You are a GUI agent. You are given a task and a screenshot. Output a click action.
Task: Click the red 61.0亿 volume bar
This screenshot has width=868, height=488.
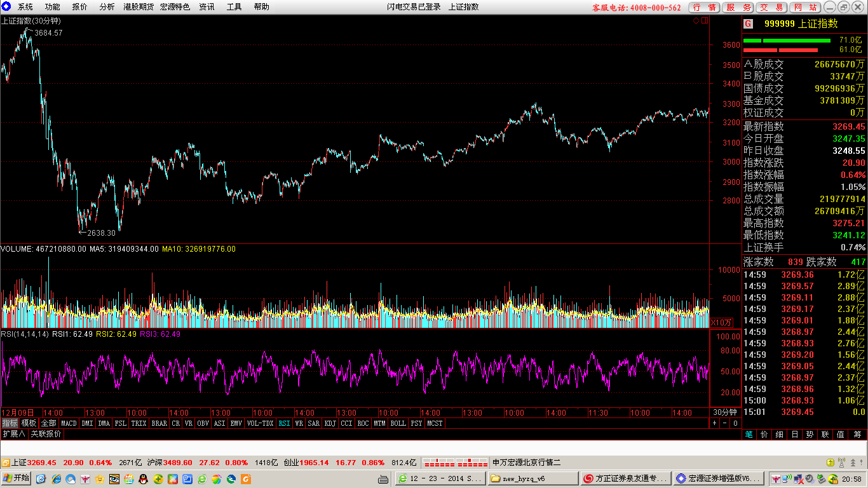(780, 50)
